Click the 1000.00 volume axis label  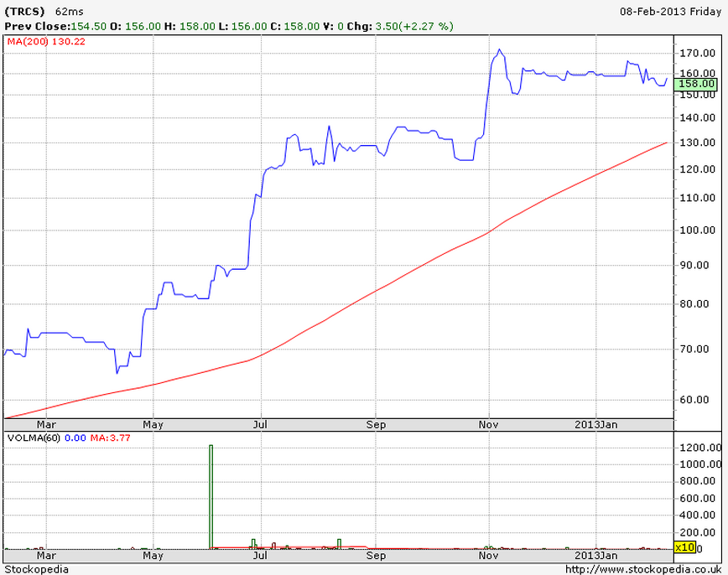(700, 464)
